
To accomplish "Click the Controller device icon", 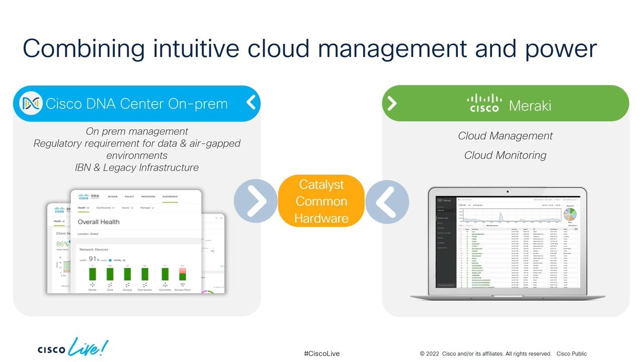I will pos(165,285).
